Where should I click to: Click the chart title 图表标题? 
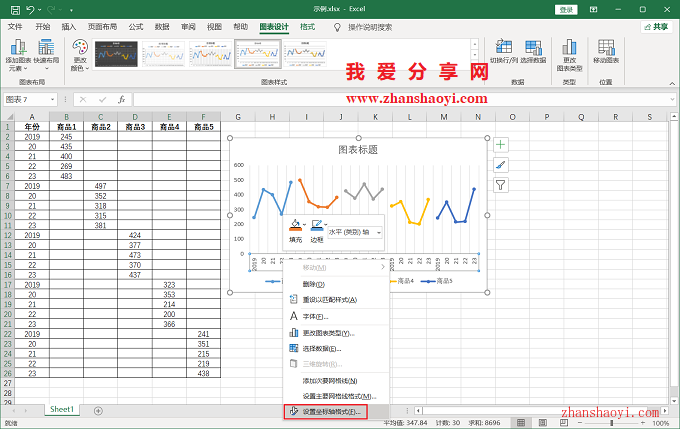click(358, 150)
